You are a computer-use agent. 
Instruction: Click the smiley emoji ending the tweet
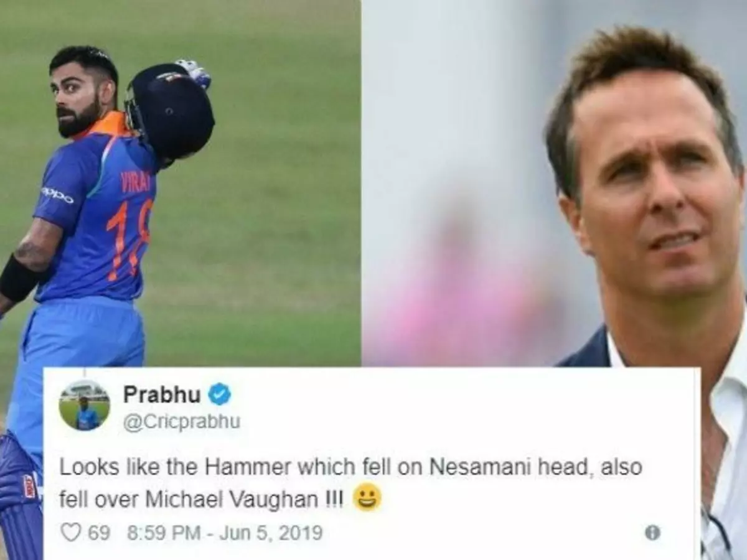[367, 498]
